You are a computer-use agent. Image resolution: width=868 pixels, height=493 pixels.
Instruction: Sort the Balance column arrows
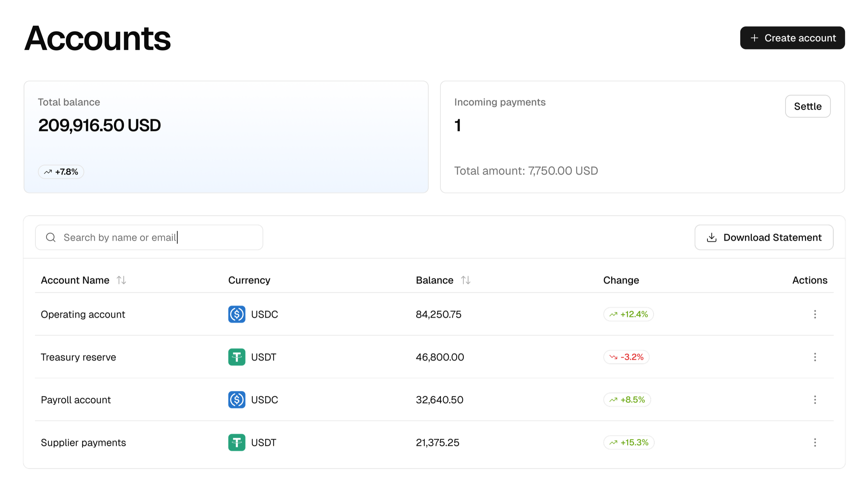coord(466,280)
